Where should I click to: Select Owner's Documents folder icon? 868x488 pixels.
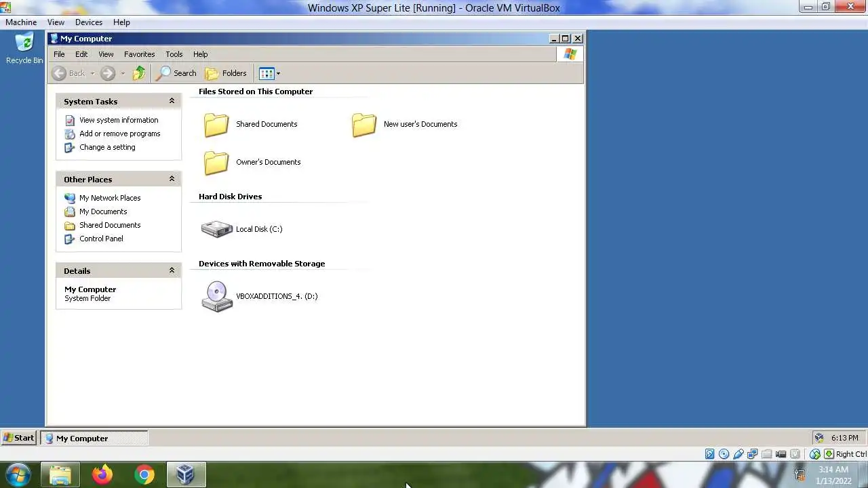click(216, 163)
